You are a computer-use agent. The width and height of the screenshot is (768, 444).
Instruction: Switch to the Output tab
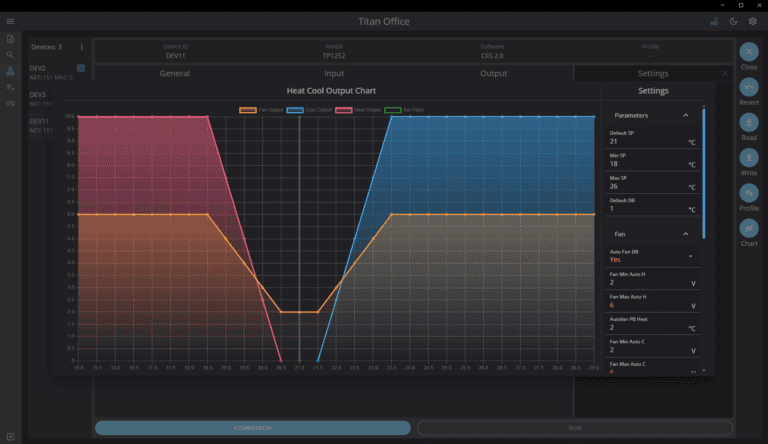493,74
